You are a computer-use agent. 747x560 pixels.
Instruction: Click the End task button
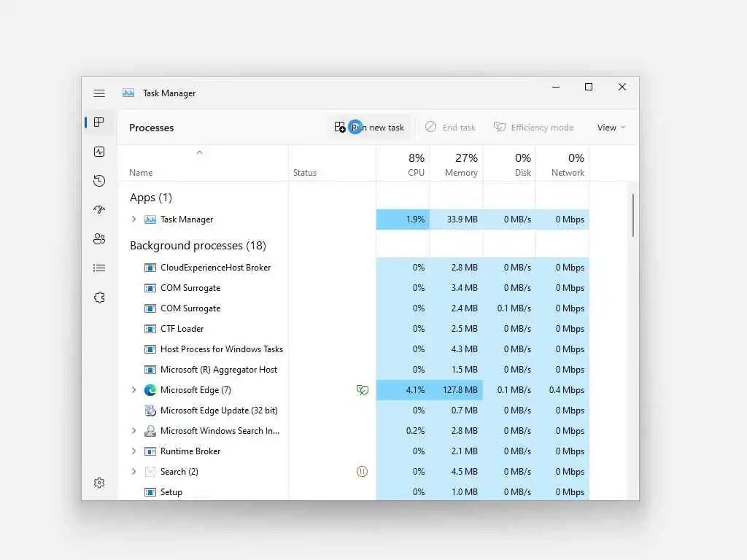coord(450,128)
